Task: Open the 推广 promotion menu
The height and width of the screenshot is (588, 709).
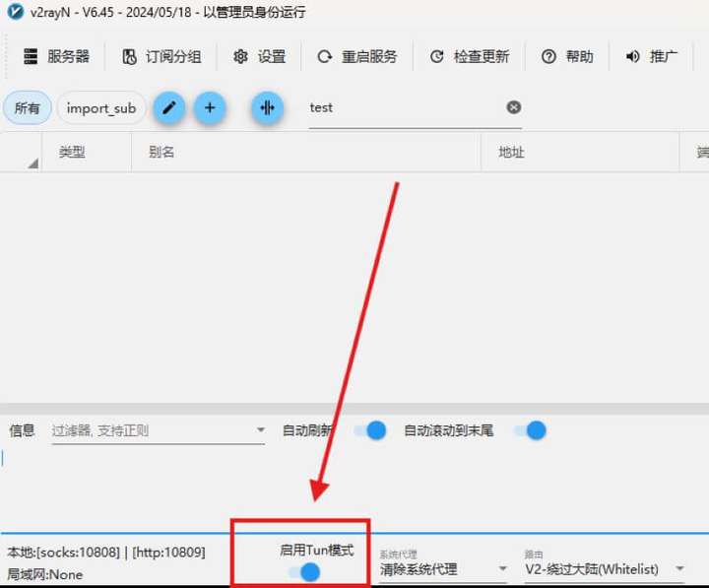Action: coord(651,56)
